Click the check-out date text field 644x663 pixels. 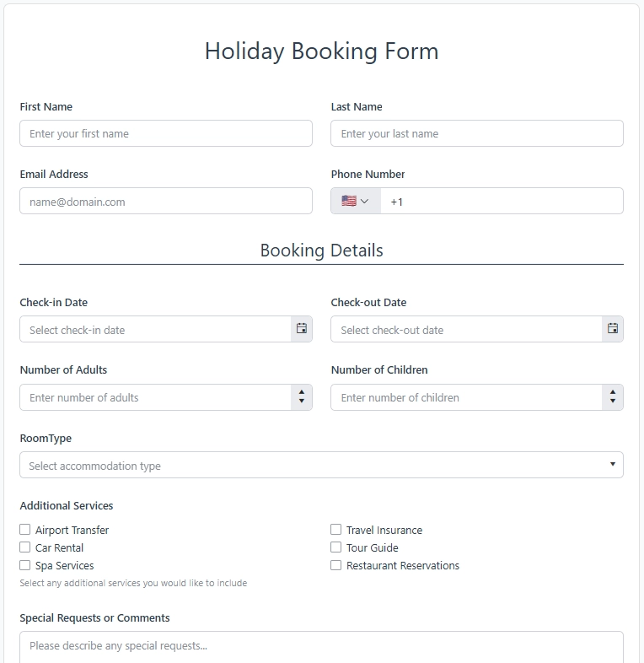(x=467, y=330)
